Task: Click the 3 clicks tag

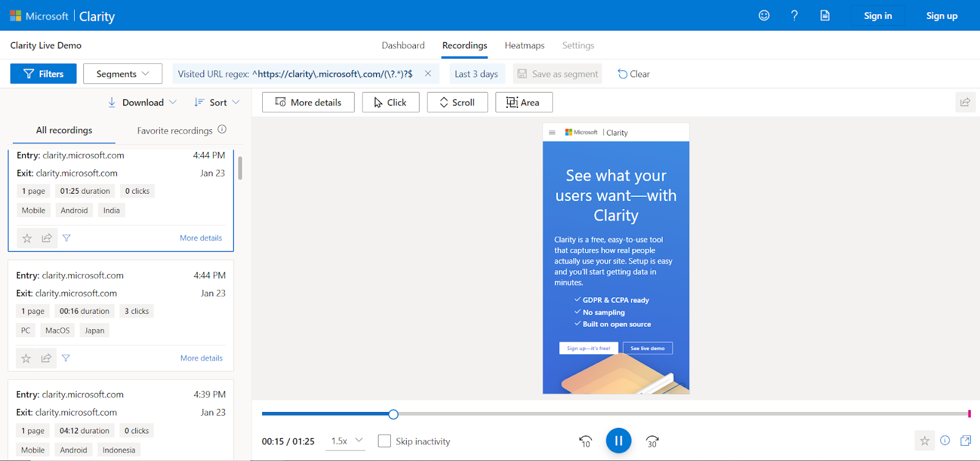Action: point(137,311)
